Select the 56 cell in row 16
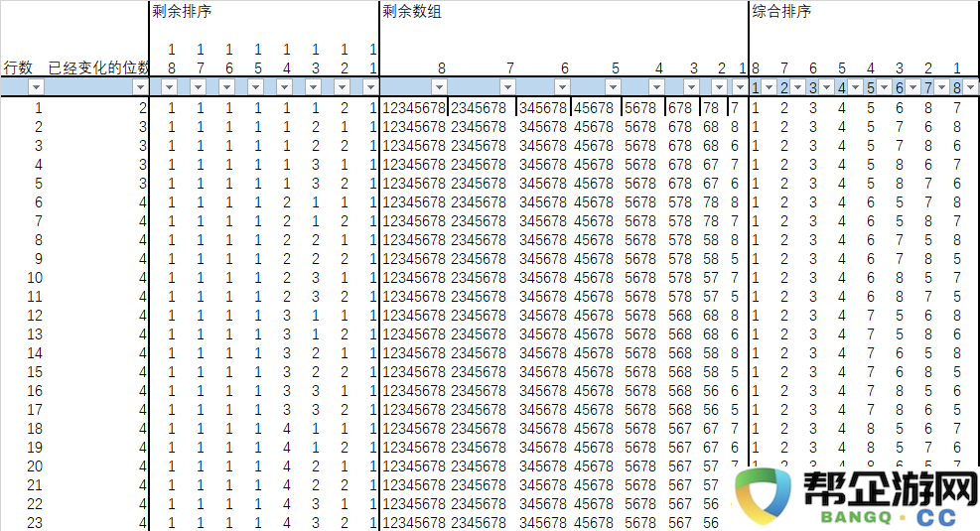 coord(711,391)
